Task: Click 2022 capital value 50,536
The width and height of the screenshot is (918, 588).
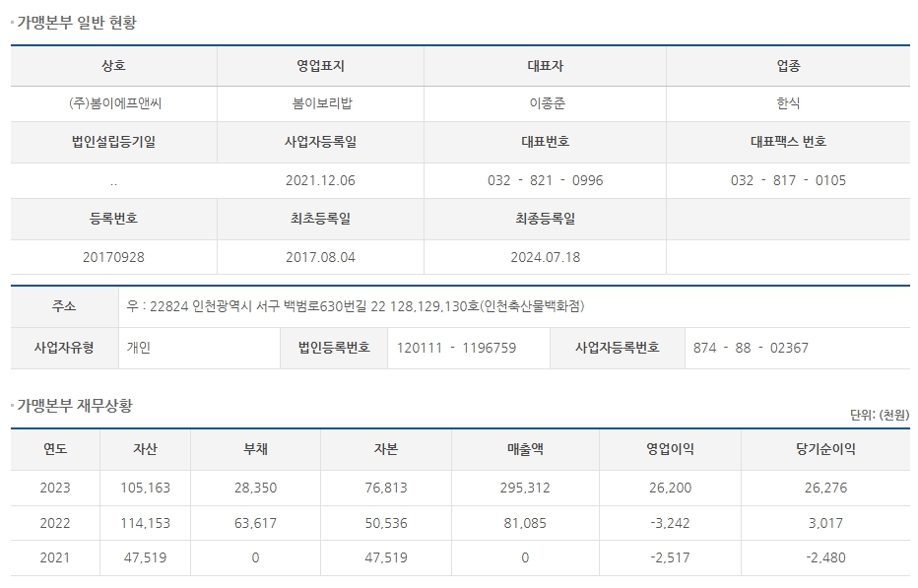Action: point(386,523)
